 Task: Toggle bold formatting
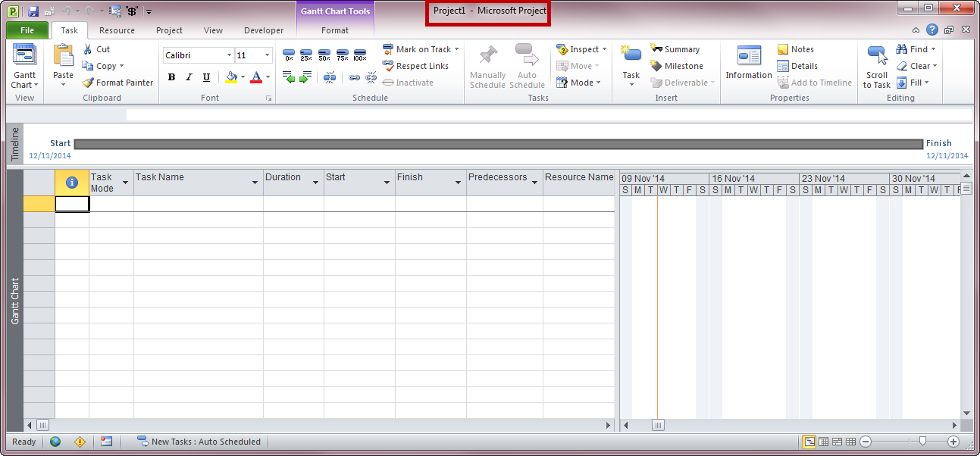pos(171,77)
